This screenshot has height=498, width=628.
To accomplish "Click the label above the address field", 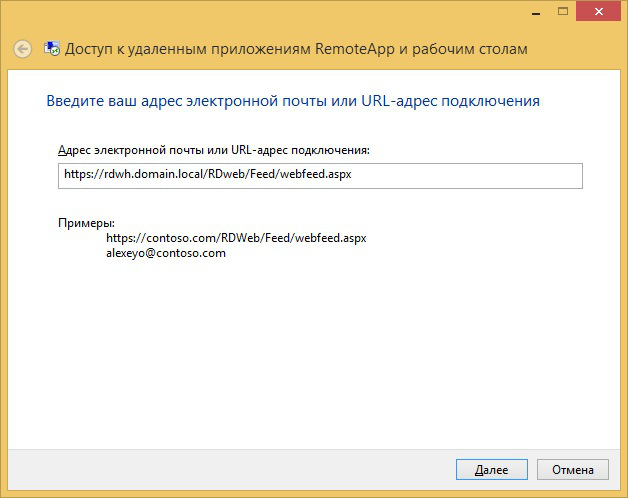I will (214, 149).
